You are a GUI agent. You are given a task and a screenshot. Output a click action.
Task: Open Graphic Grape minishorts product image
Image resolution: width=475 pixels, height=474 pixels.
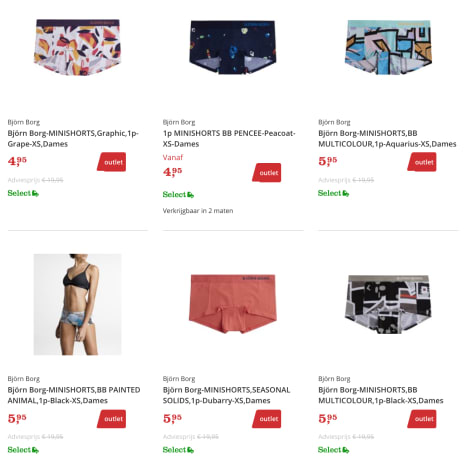click(78, 47)
